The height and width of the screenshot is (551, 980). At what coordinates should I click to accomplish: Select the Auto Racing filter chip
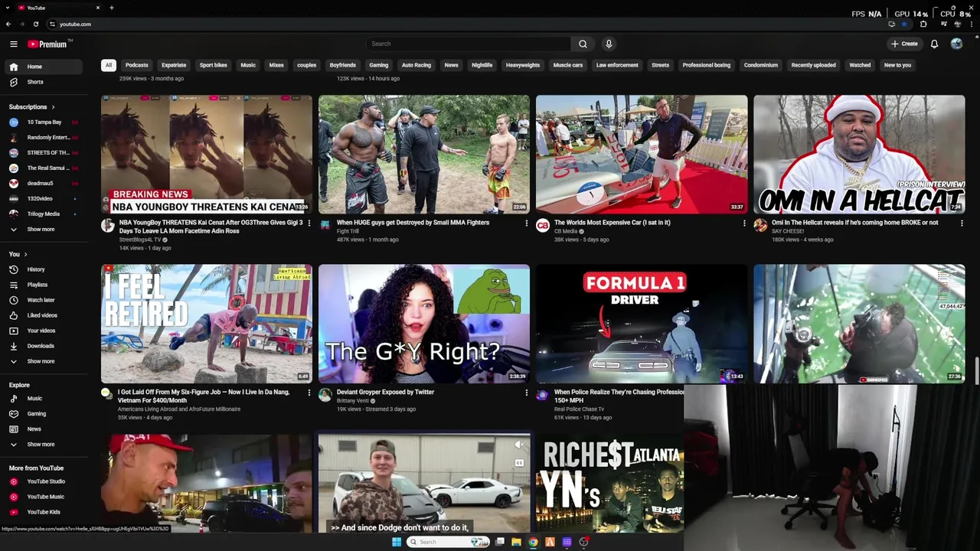[x=416, y=65]
